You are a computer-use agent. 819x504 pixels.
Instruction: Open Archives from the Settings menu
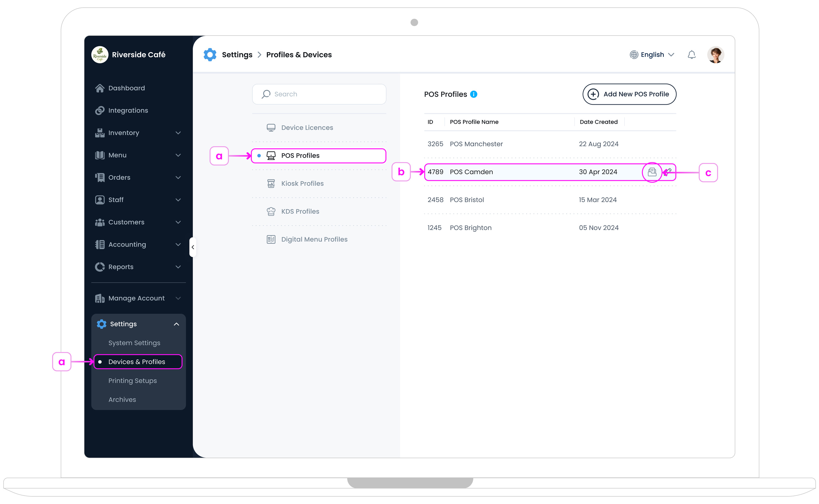(x=122, y=399)
